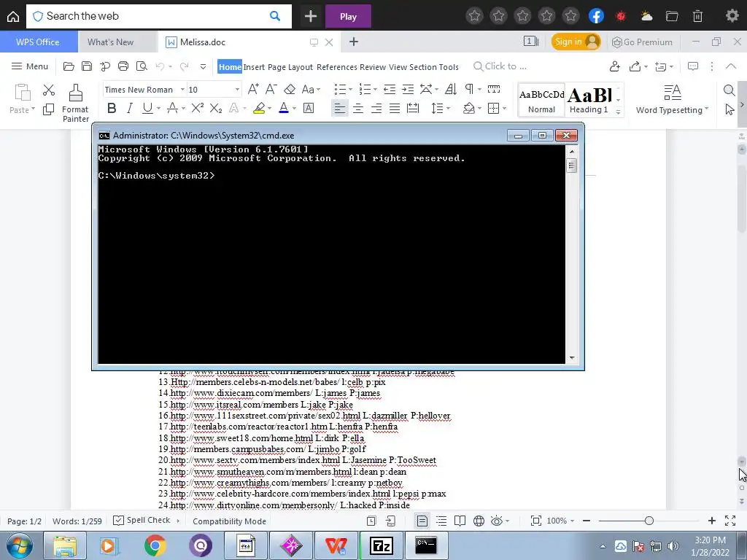Decrease paragraph indent
The height and width of the screenshot is (560, 747).
(390, 89)
